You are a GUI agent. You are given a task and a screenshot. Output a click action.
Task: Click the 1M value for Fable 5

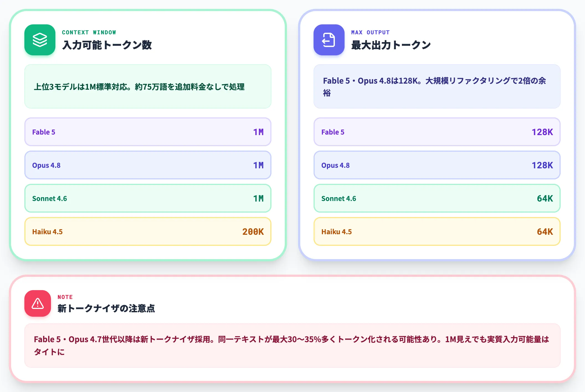tap(258, 132)
